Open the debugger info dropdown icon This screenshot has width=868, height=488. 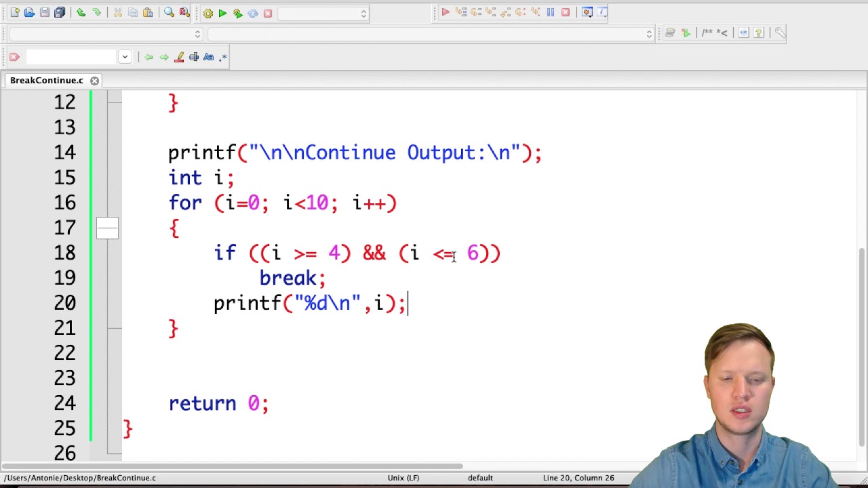tap(602, 12)
